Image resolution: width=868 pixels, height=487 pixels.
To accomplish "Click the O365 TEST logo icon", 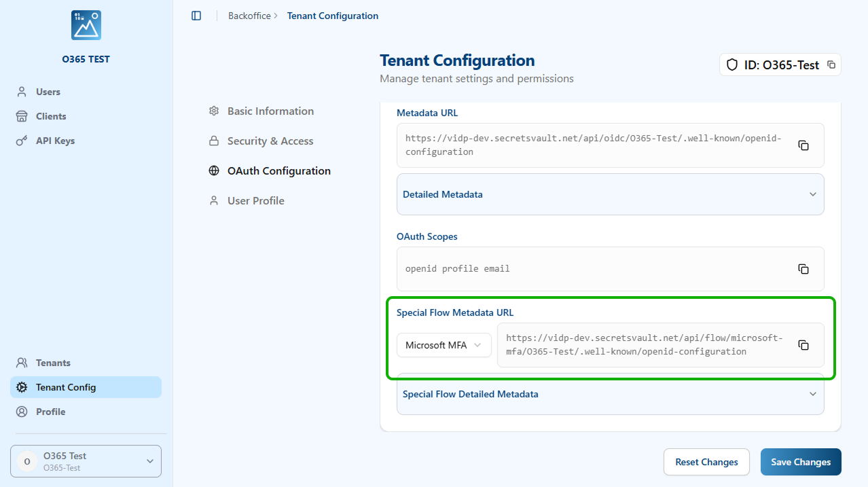I will click(86, 25).
